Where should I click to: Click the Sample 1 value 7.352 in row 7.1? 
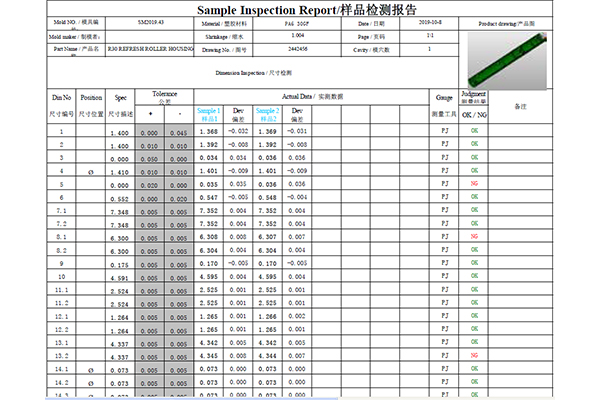(x=209, y=211)
